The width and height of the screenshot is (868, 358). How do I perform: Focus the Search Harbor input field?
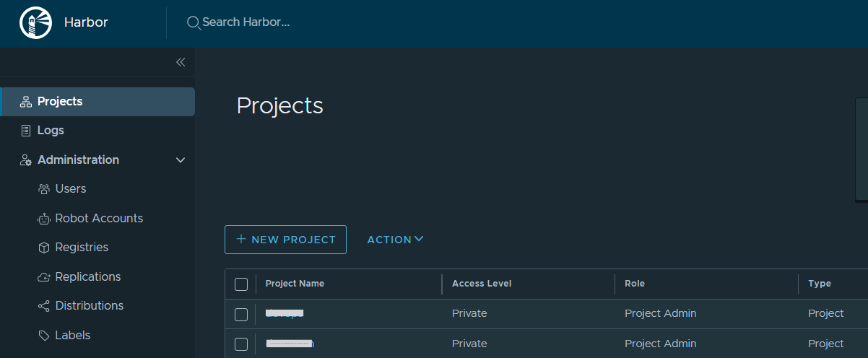click(x=246, y=22)
